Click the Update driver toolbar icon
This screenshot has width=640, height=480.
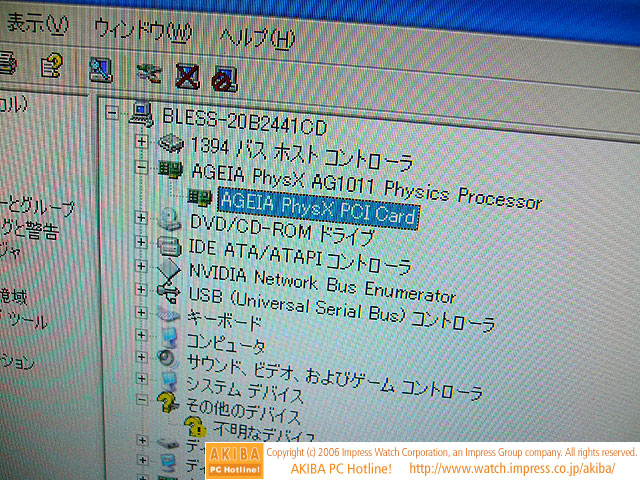tap(149, 71)
